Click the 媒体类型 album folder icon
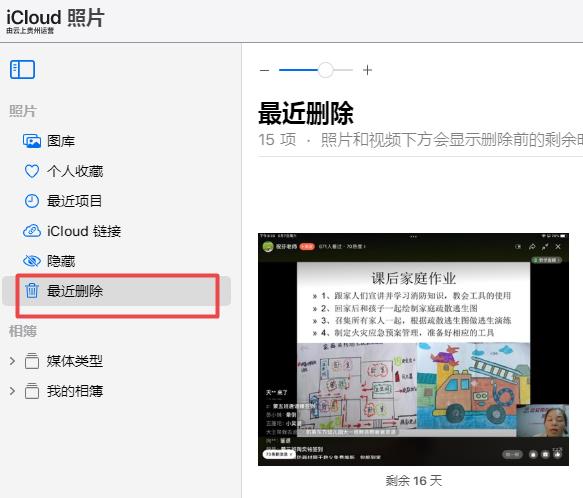Image resolution: width=583 pixels, height=498 pixels. 32,361
